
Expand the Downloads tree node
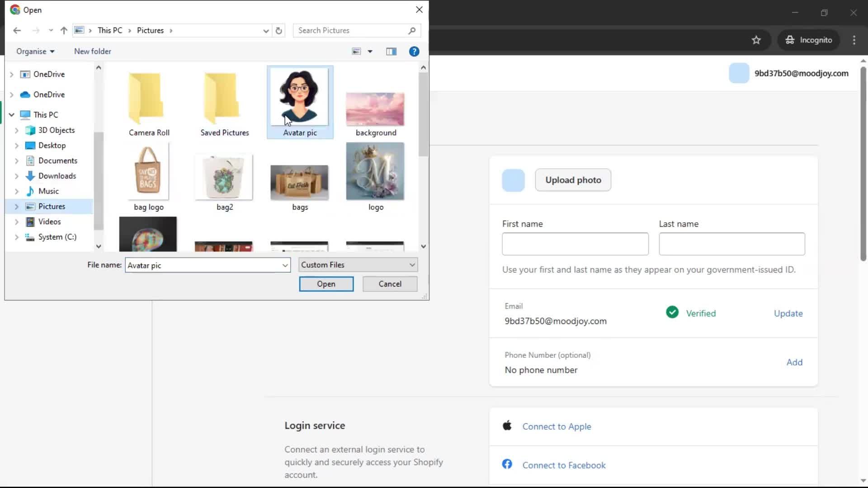[x=17, y=176]
